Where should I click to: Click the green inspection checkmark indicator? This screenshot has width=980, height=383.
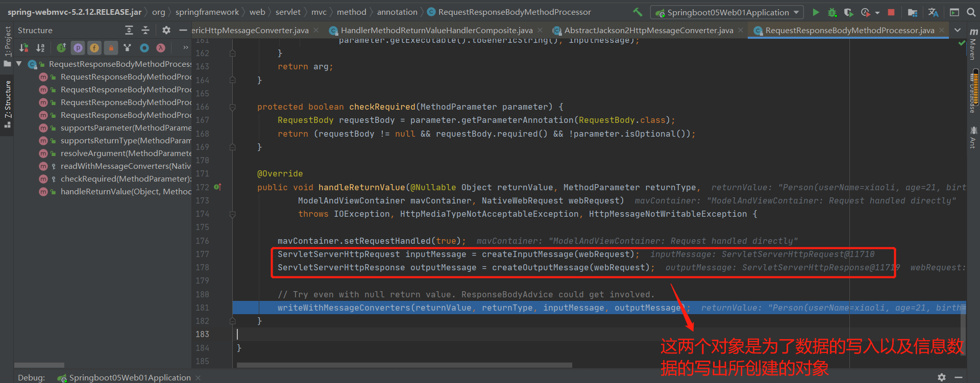pos(962,43)
